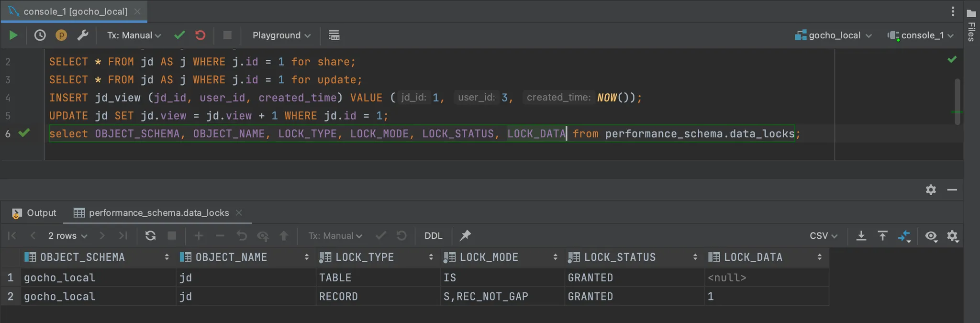Pin the performance_schema.data_locks result tab
Screen dimensions: 980x323
465,235
